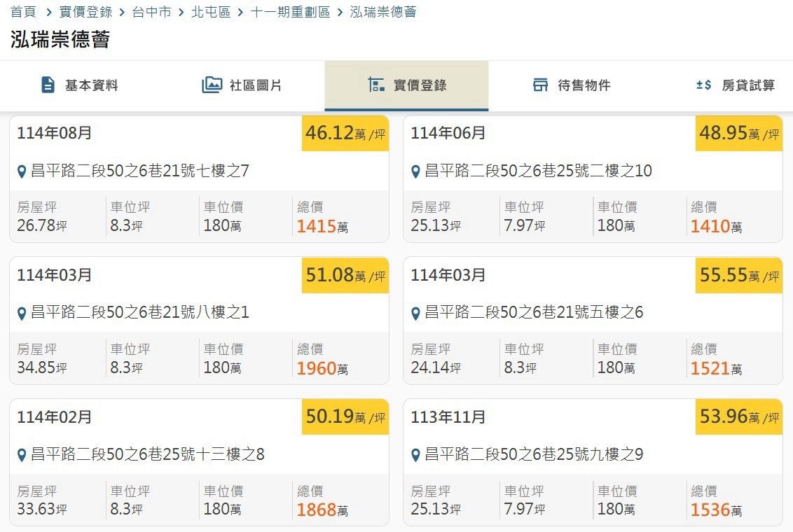Open the 待售物件 tab
The height and width of the screenshot is (532, 793).
point(584,85)
